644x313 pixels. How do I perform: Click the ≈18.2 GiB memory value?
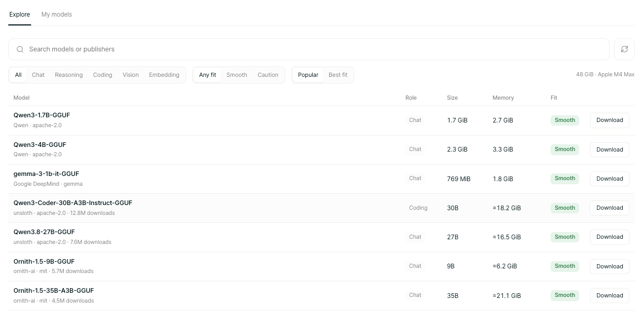tap(507, 208)
